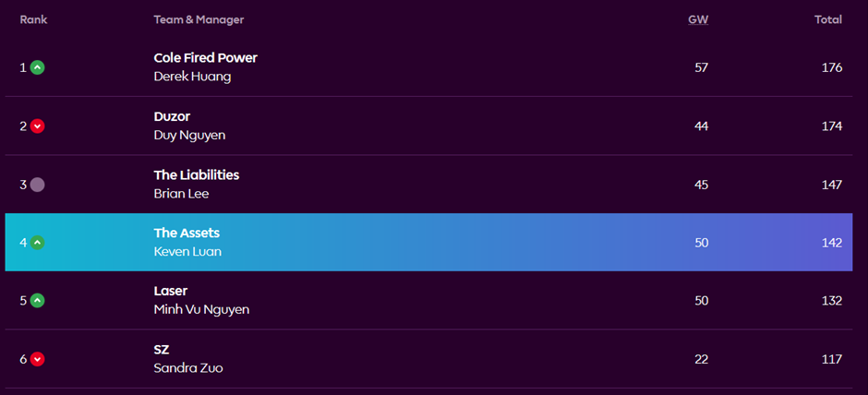This screenshot has height=395, width=868.
Task: Click red down arrow beside rank 6
Action: click(x=38, y=359)
